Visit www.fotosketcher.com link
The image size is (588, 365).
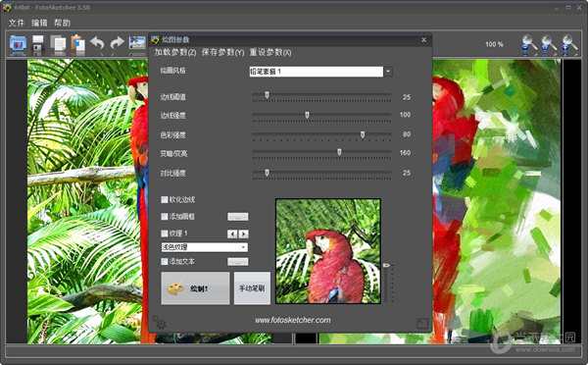pos(293,320)
